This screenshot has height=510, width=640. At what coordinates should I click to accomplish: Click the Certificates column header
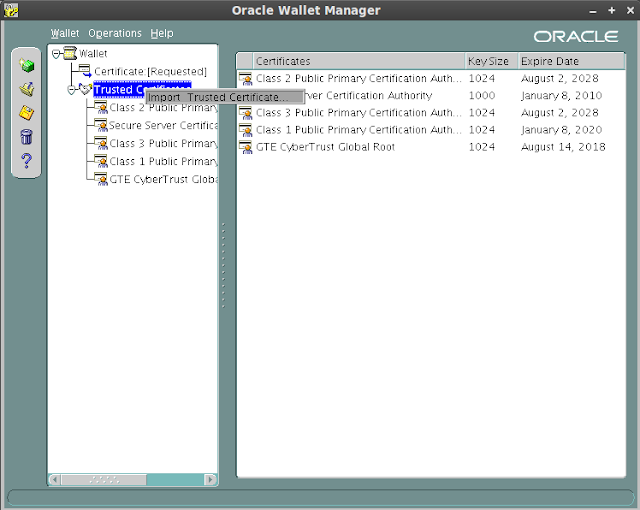359,61
